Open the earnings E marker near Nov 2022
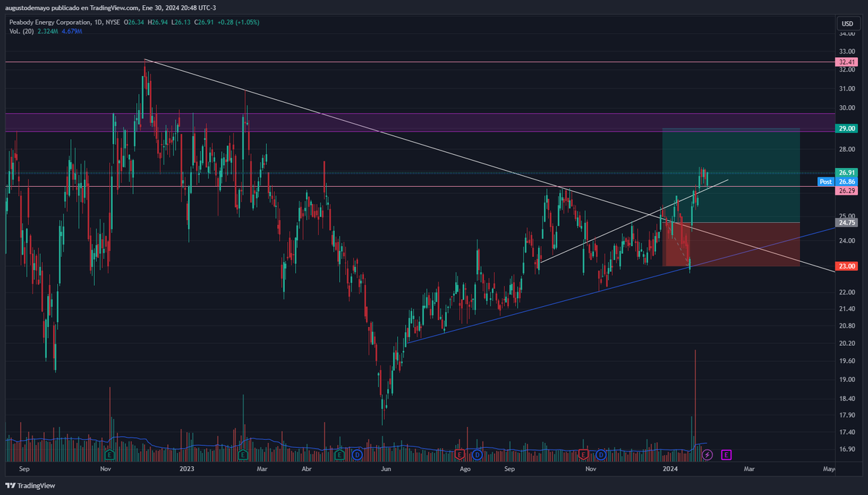Image resolution: width=868 pixels, height=495 pixels. pyautogui.click(x=110, y=454)
